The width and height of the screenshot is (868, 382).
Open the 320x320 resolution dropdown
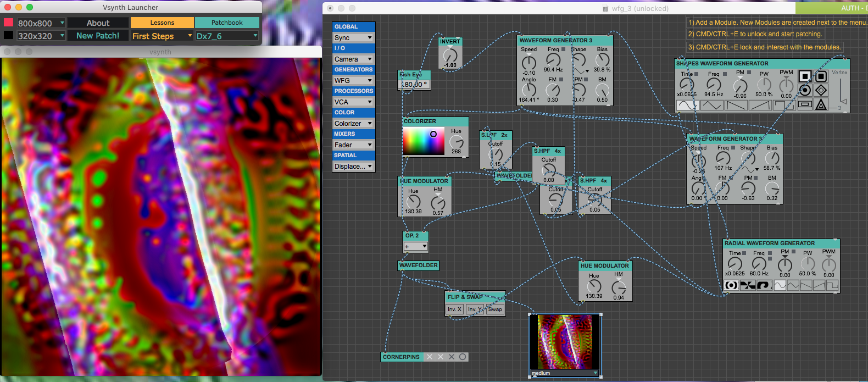click(x=41, y=36)
